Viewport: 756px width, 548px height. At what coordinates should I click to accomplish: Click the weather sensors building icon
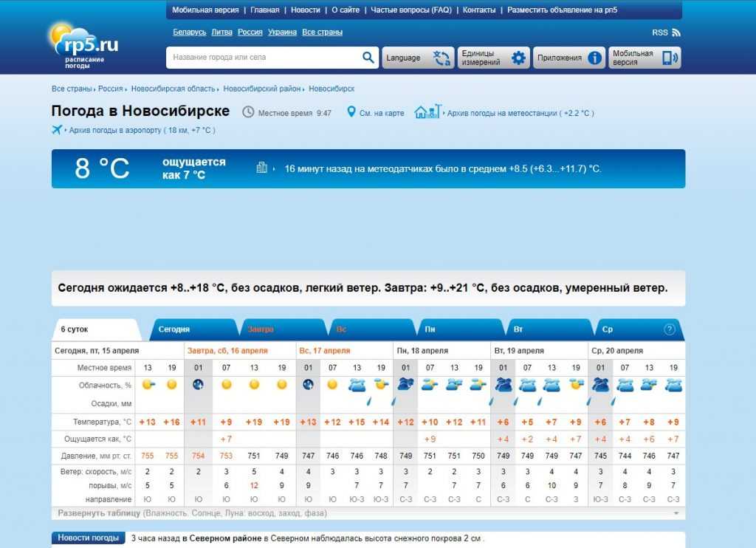261,168
